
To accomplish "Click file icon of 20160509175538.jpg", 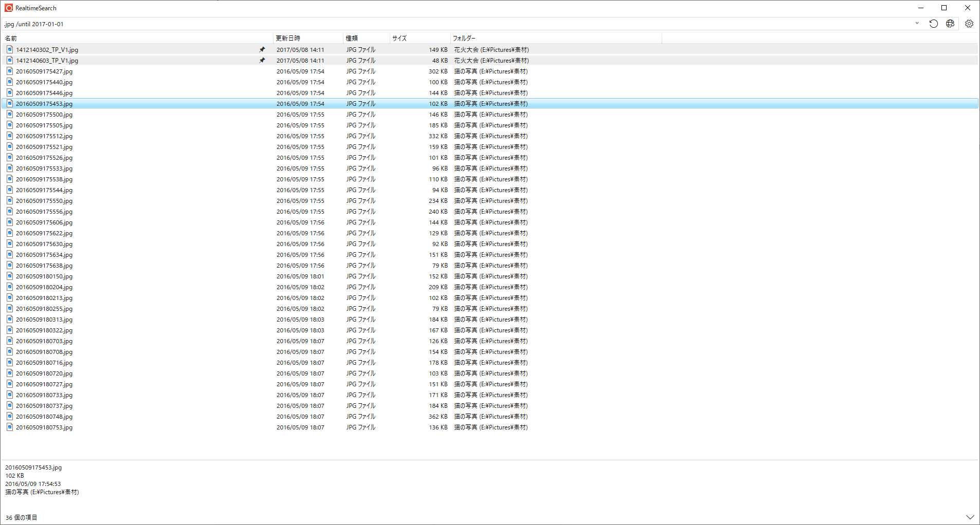I will point(10,179).
